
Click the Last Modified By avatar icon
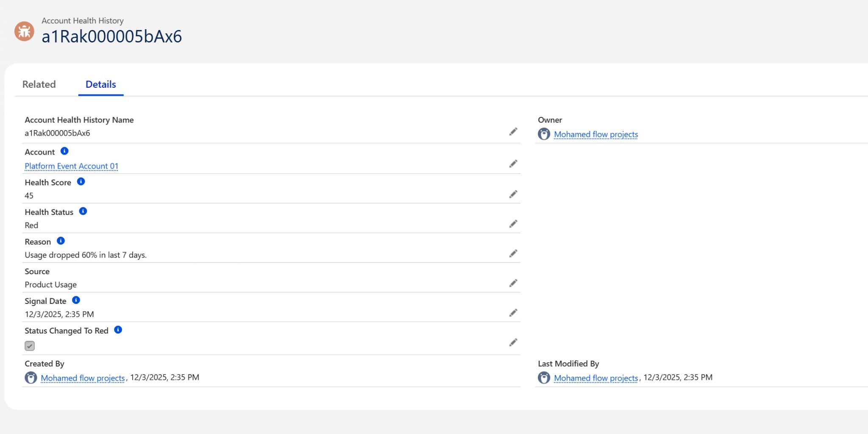tap(544, 378)
